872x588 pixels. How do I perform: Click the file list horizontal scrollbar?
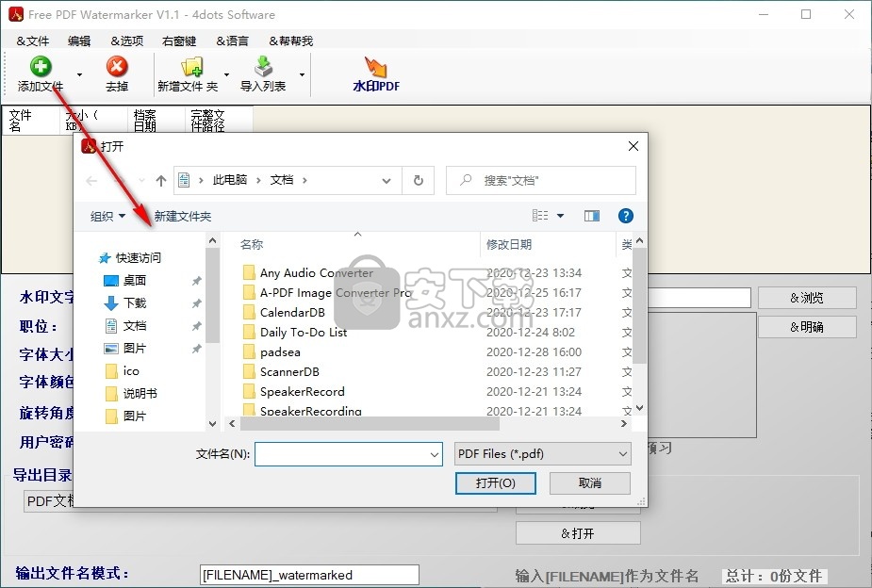coord(370,424)
